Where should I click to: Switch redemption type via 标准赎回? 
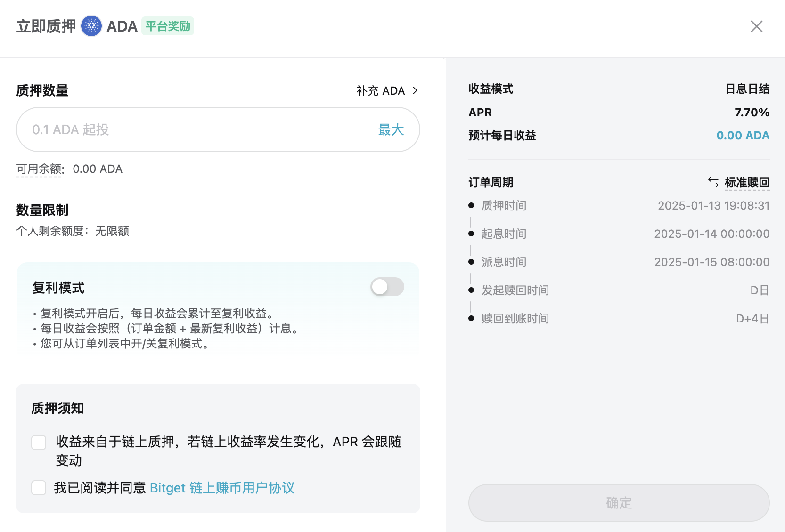[747, 182]
